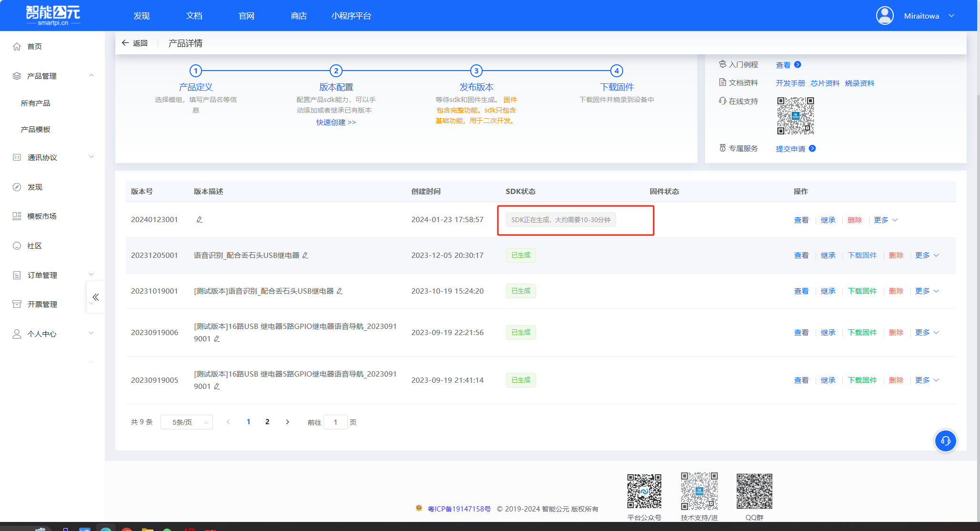
Task: Edit description icon for version 20230919006
Action: [x=217, y=338]
